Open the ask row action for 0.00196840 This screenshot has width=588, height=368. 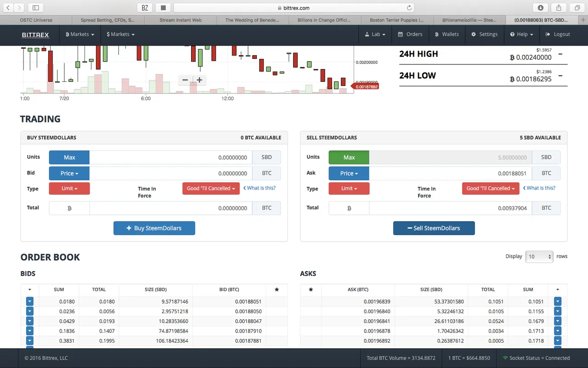(x=558, y=311)
